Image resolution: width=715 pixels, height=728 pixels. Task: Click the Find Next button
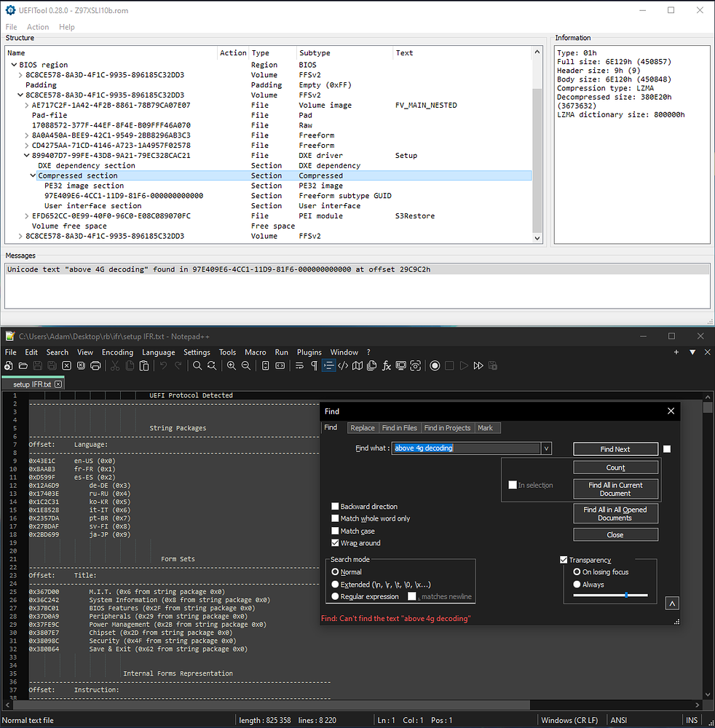point(616,449)
